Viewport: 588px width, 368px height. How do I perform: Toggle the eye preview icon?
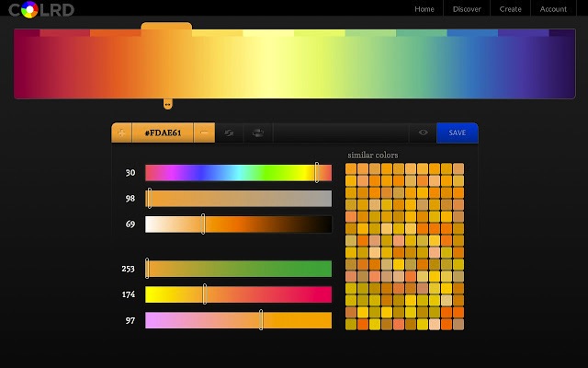pos(423,132)
